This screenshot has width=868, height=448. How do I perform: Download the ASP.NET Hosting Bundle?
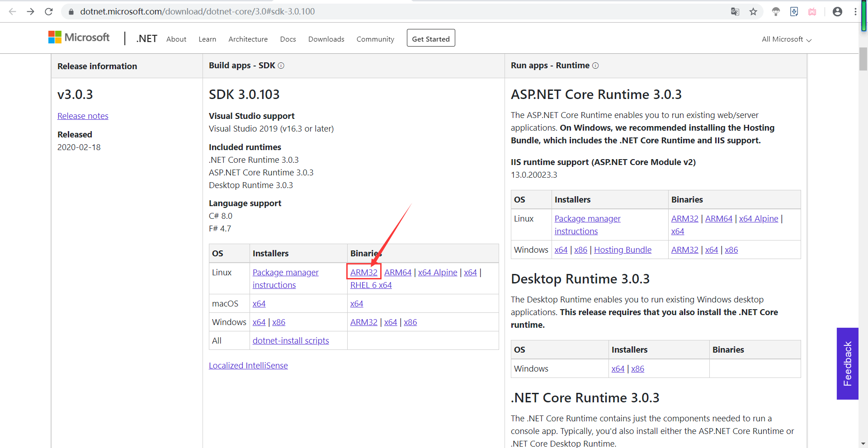click(x=623, y=250)
